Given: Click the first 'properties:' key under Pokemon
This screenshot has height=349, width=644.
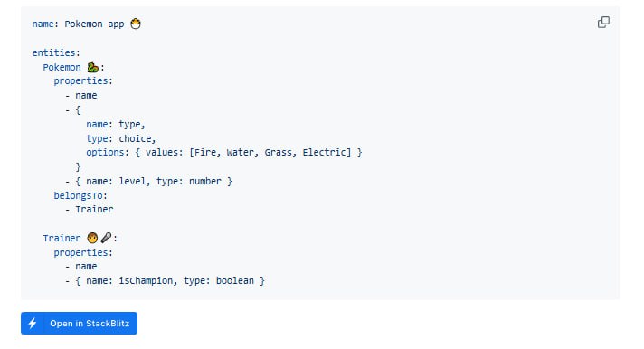Looking at the screenshot, I should point(83,80).
